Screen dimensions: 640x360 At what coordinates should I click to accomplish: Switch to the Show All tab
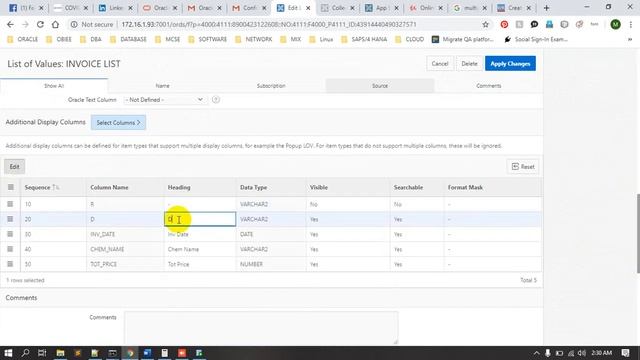[54, 86]
